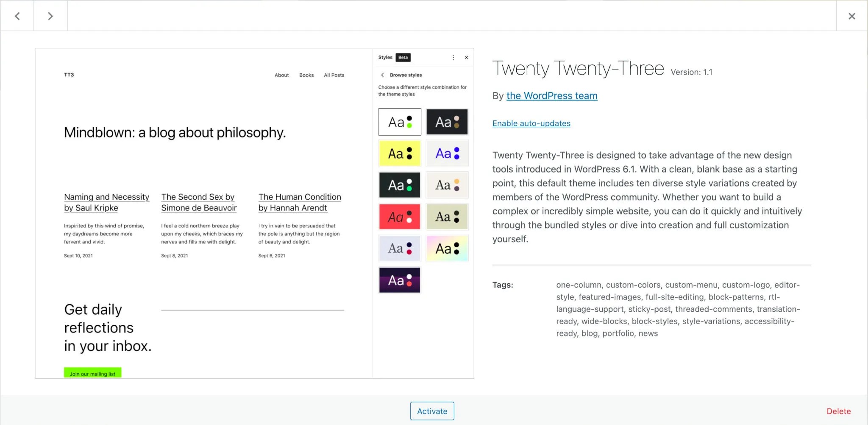Image resolution: width=868 pixels, height=425 pixels.
Task: Open the Styles panel options menu (three dots)
Action: (x=453, y=57)
